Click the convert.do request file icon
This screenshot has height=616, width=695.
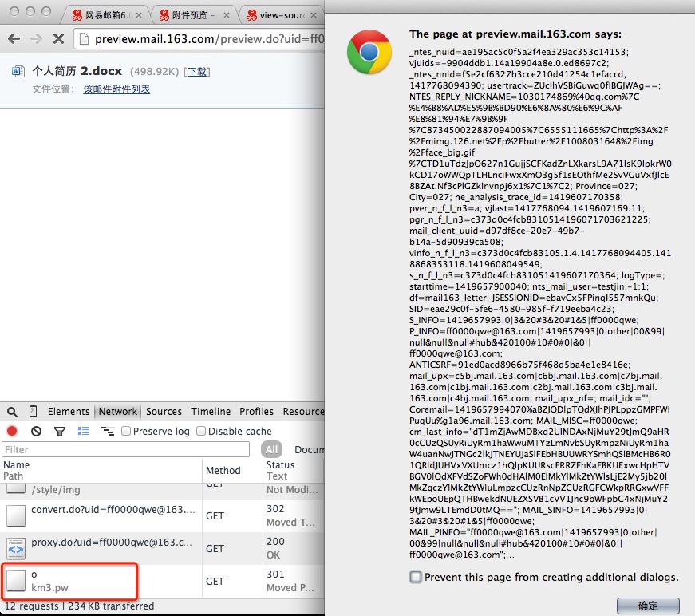coord(16,515)
